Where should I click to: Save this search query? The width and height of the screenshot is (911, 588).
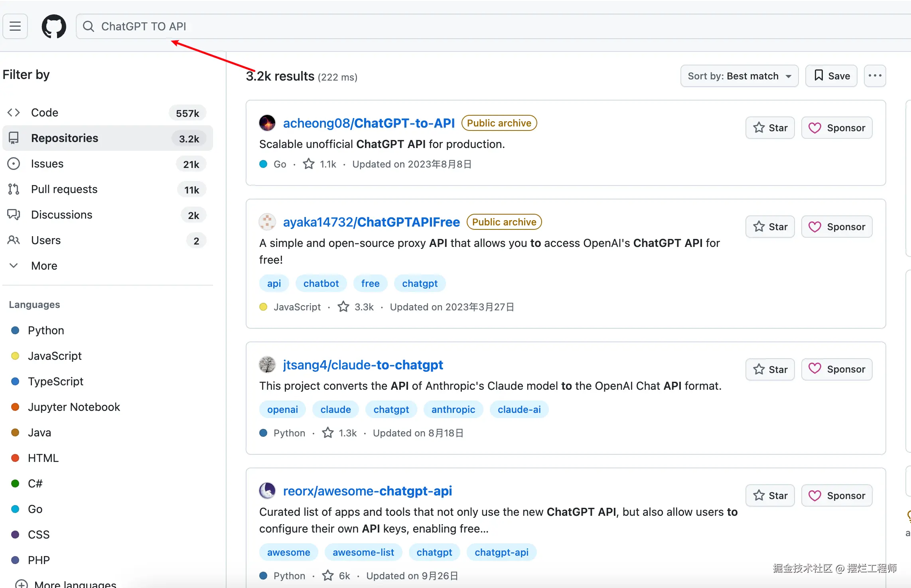tap(831, 76)
